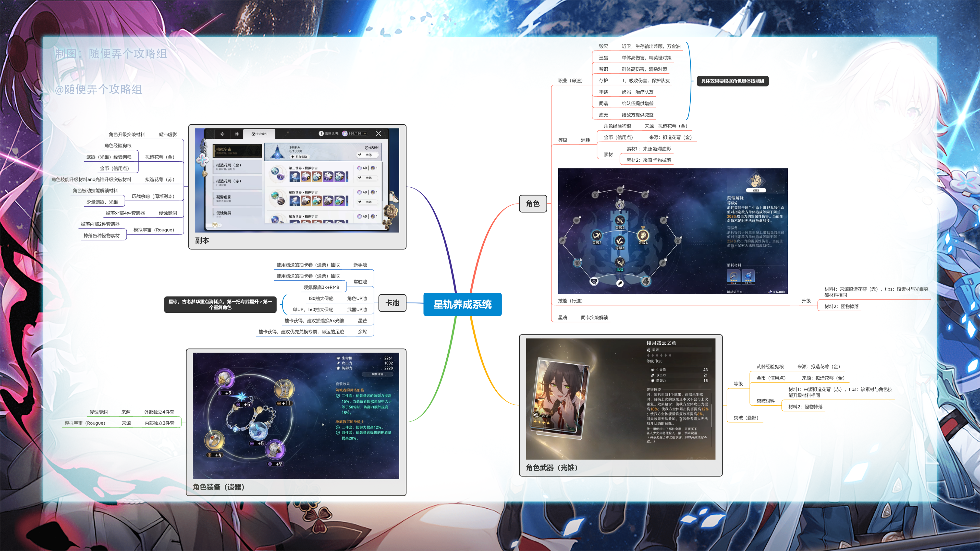Image resolution: width=980 pixels, height=551 pixels.
Task: Click the ring relic icon marked +4
Action: tap(215, 441)
